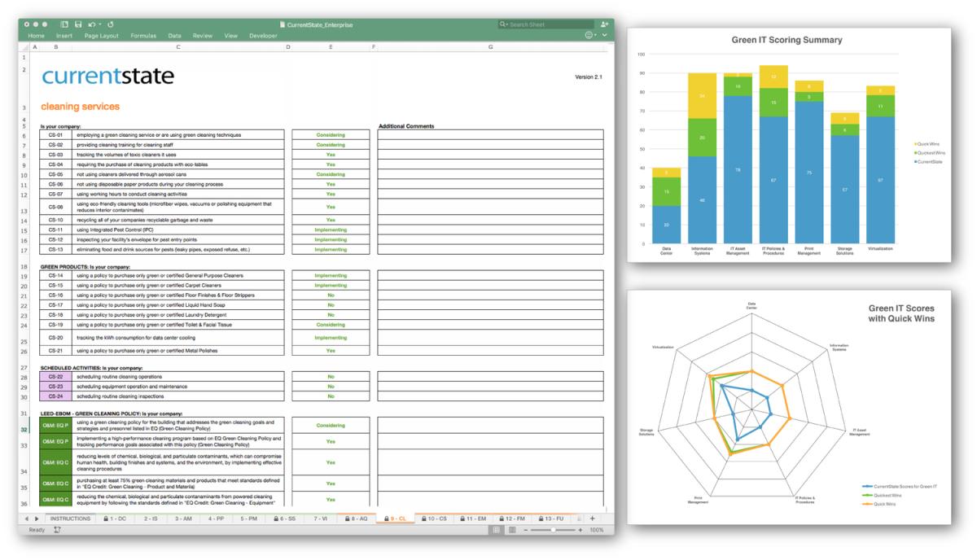Click the accessibility icon in status bar
Viewport: 977px width, 560px height.
tap(57, 530)
